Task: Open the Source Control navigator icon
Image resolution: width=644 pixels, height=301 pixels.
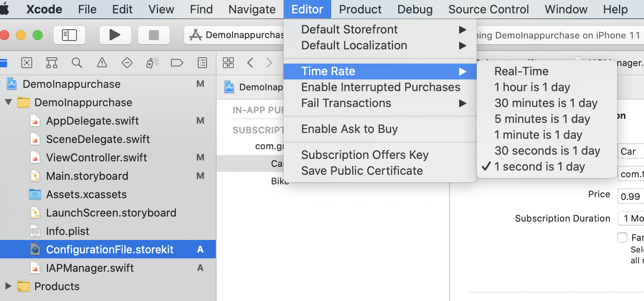Action: [x=27, y=63]
